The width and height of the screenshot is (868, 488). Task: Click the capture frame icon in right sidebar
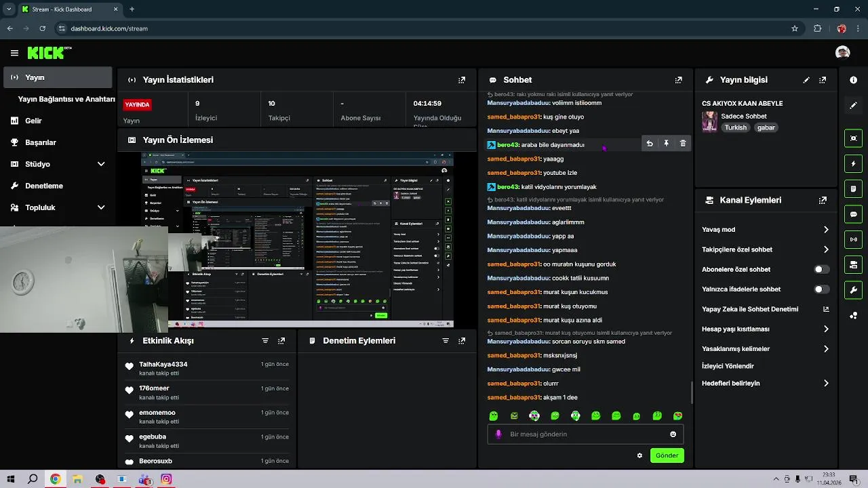[853, 138]
